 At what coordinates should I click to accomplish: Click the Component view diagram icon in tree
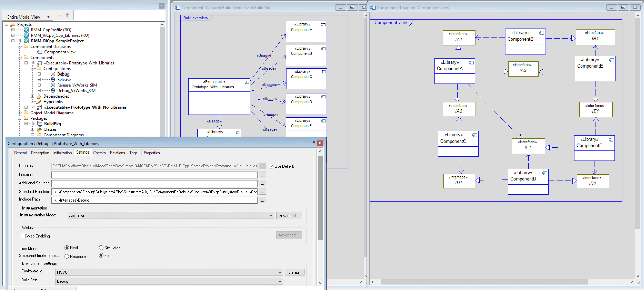40,52
